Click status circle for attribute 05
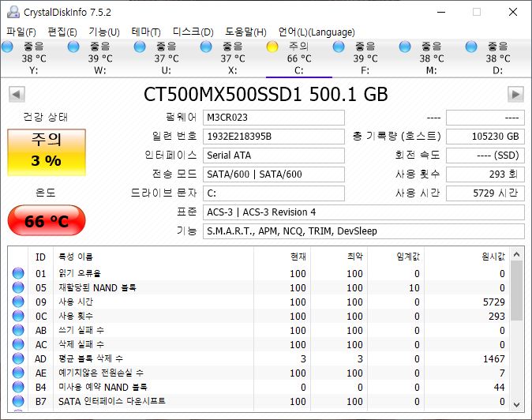 18,287
